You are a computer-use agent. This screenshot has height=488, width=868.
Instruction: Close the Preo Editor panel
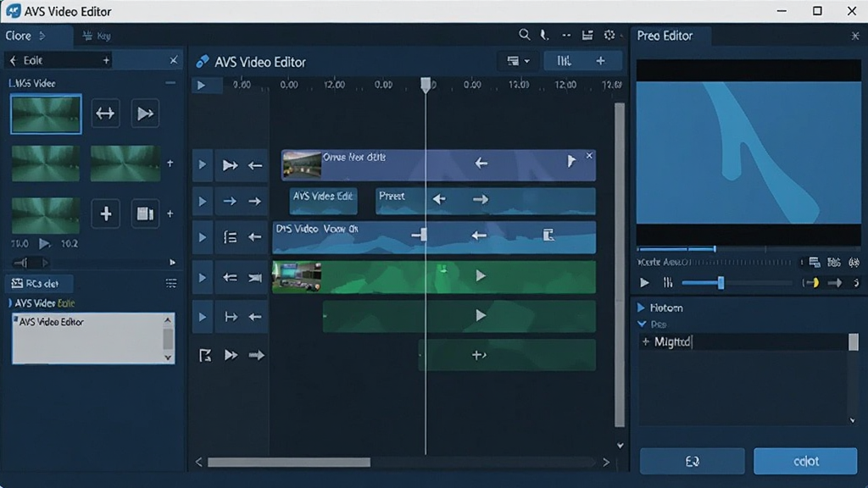(854, 36)
